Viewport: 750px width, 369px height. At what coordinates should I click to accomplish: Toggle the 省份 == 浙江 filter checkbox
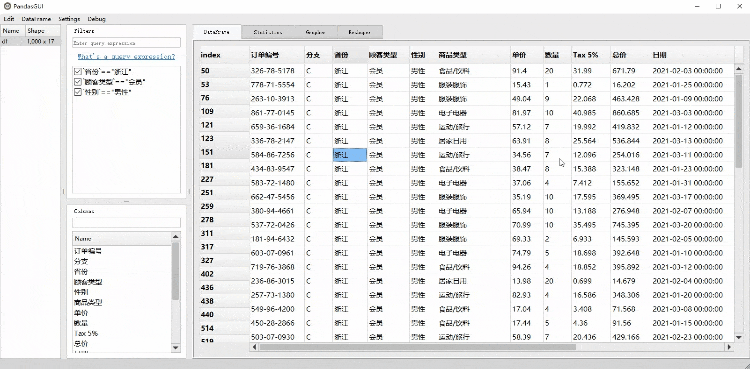[78, 72]
